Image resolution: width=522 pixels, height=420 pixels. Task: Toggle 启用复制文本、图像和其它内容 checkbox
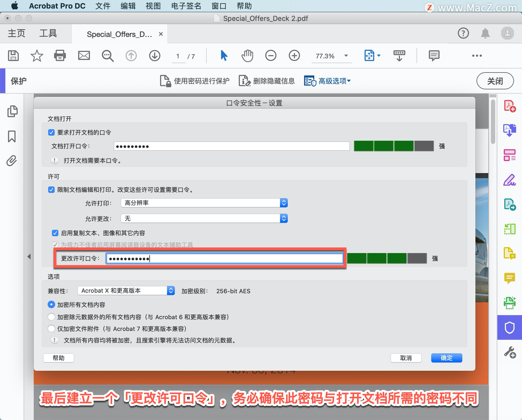tap(55, 233)
